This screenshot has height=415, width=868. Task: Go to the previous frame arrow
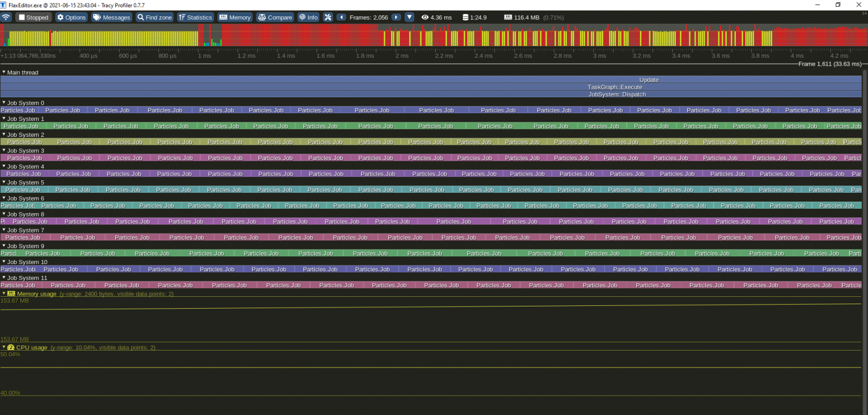tap(341, 18)
